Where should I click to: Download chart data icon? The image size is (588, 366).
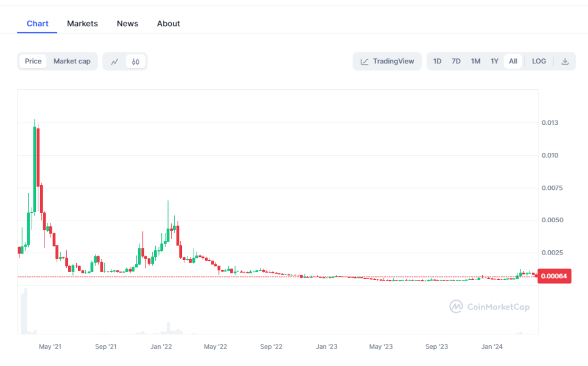tap(565, 62)
